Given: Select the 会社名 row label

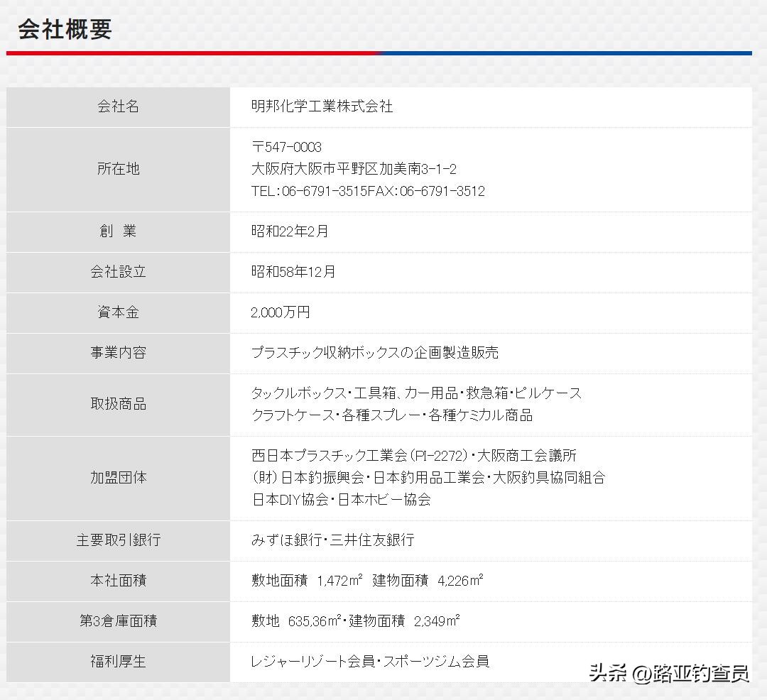Looking at the screenshot, I should pyautogui.click(x=118, y=107).
